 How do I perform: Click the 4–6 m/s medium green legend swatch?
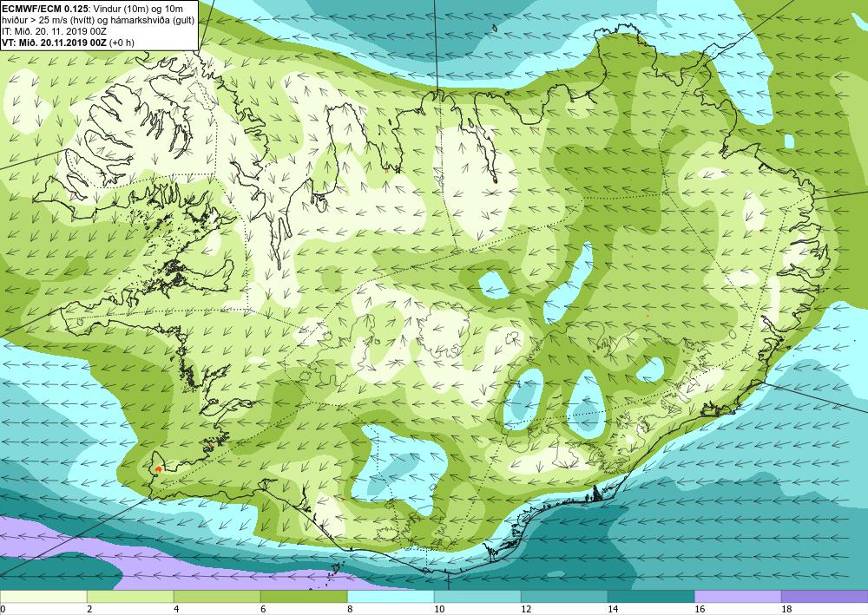[217, 596]
